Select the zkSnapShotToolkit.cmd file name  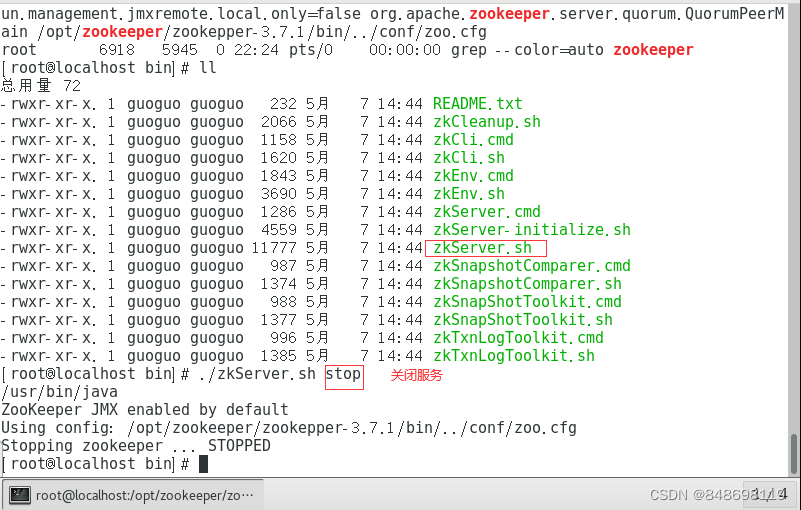click(527, 302)
